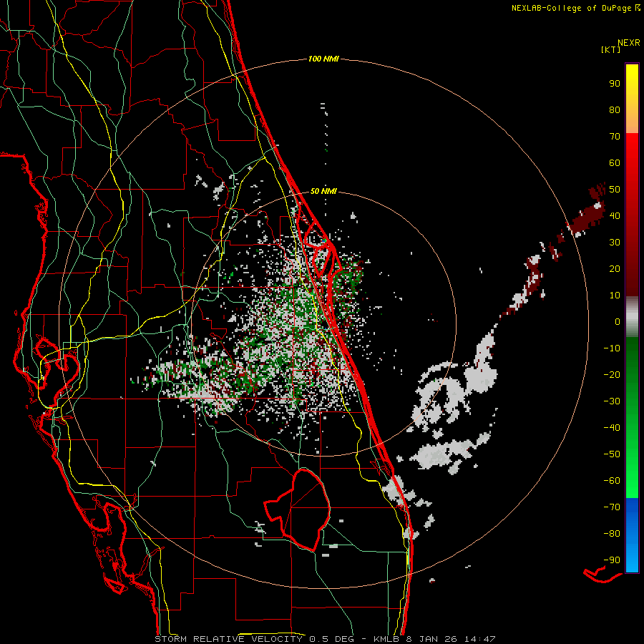Click the Lake Okeechobee outline on map
The width and height of the screenshot is (644, 644).
(298, 509)
